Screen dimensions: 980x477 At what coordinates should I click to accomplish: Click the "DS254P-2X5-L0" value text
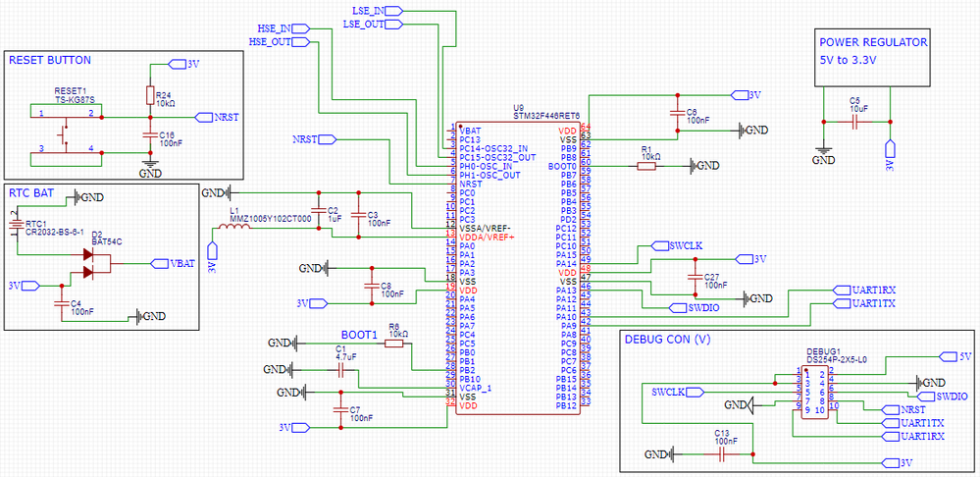pyautogui.click(x=836, y=359)
